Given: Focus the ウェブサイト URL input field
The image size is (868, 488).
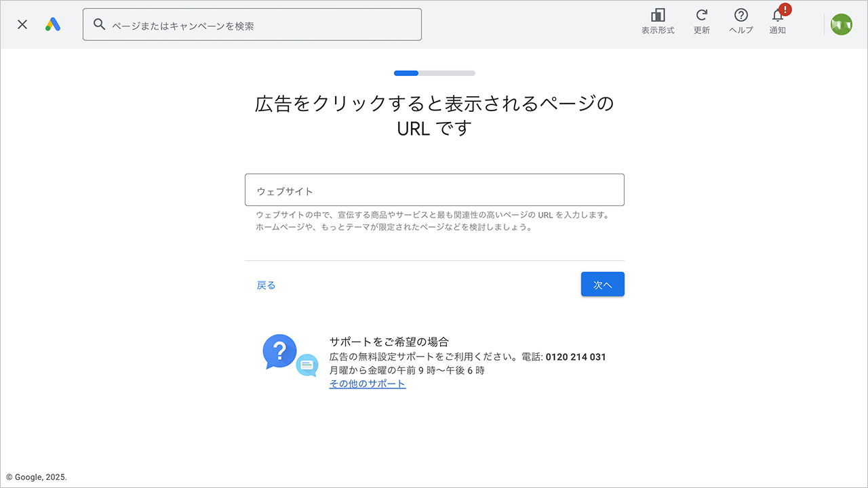Looking at the screenshot, I should (x=434, y=190).
